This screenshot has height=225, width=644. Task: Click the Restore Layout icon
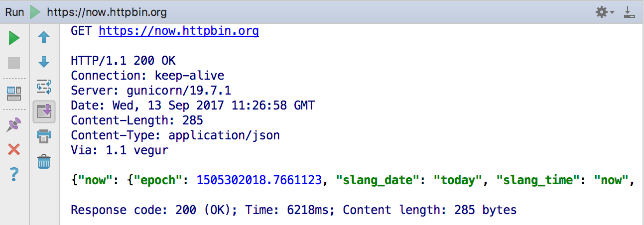14,93
